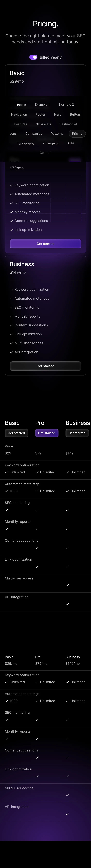Open the Example 2 index link
The height and width of the screenshot is (868, 91).
point(66,104)
